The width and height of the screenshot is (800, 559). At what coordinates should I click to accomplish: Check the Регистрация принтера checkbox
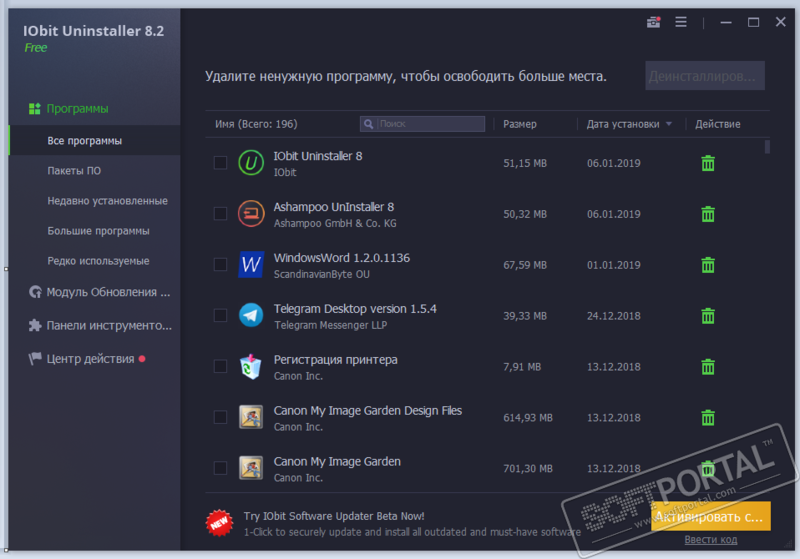point(220,366)
